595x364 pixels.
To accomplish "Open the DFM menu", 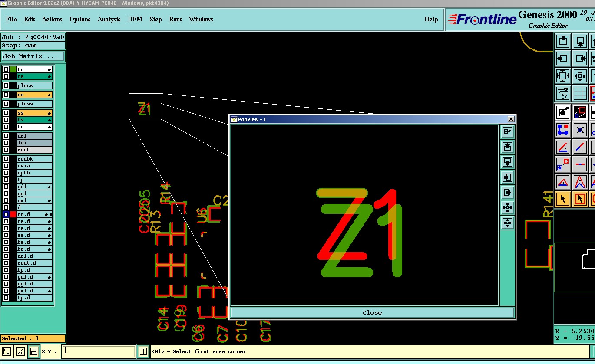I will point(135,19).
